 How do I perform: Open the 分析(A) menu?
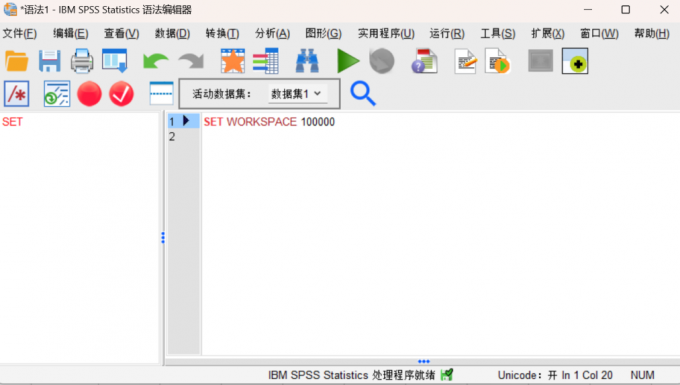click(272, 33)
